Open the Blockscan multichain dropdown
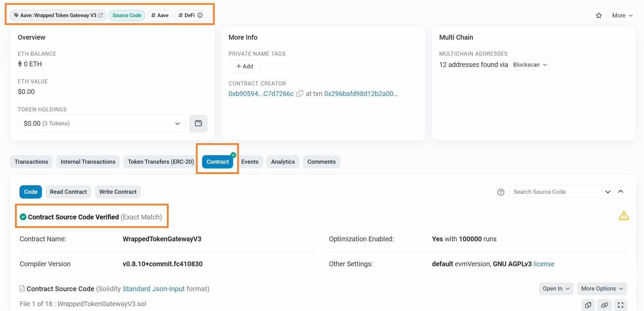644x311 pixels. [x=530, y=65]
